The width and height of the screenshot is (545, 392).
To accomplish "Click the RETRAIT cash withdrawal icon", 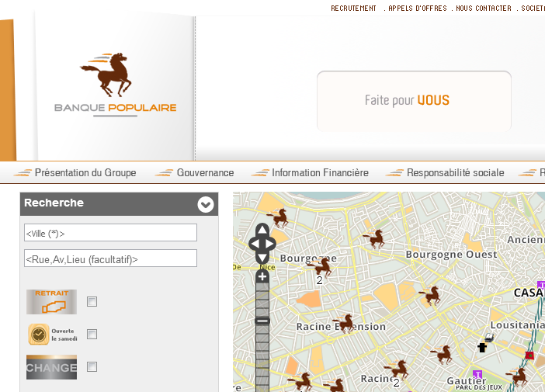I will point(51,301).
